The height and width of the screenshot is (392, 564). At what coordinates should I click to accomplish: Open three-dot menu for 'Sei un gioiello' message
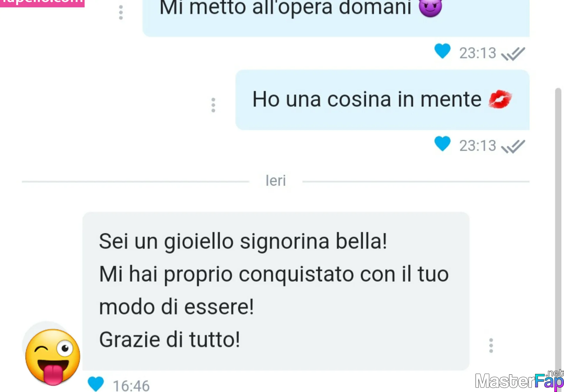coord(491,346)
